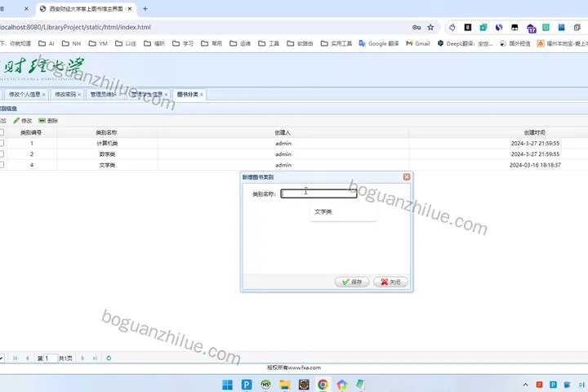588x392 pixels.
Task: Click the password key icon in address bar
Action: [x=416, y=27]
